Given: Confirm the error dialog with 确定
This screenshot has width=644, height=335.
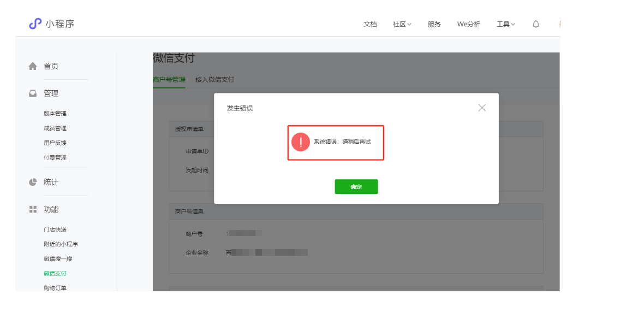Looking at the screenshot, I should [356, 186].
